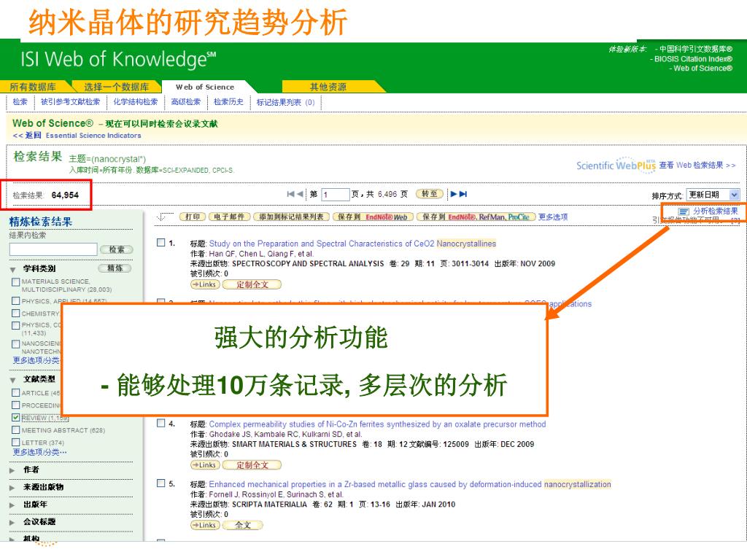Open 高级检索 in the navigation

click(186, 102)
